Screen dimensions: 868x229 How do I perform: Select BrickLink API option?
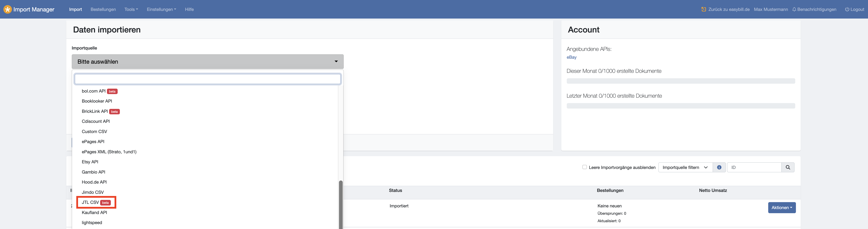pyautogui.click(x=205, y=111)
